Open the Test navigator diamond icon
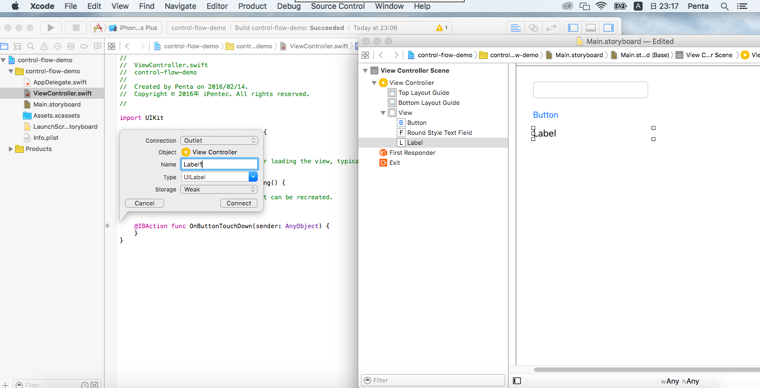 (58, 47)
